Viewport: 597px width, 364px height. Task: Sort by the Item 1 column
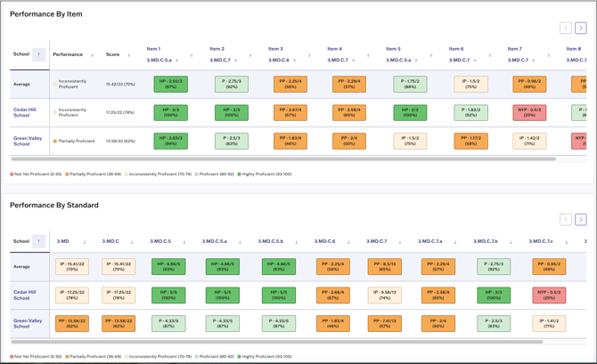pyautogui.click(x=192, y=55)
